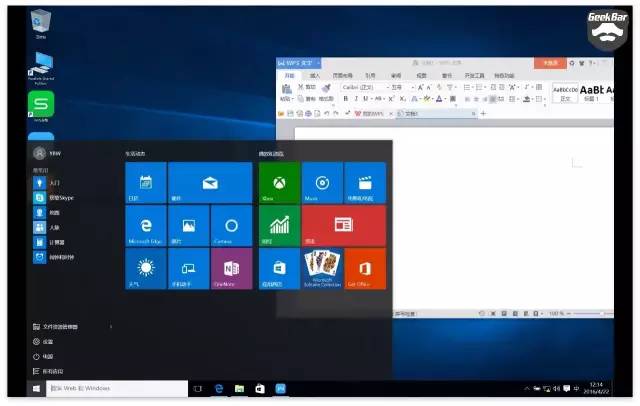Switch to Page Layout tab in WPS

tap(342, 75)
